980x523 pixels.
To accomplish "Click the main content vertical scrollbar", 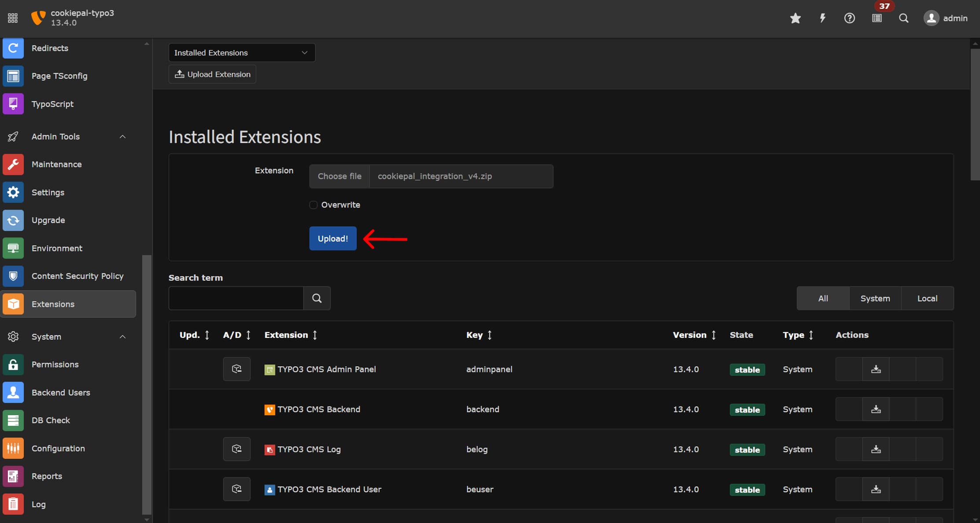I will (975, 114).
